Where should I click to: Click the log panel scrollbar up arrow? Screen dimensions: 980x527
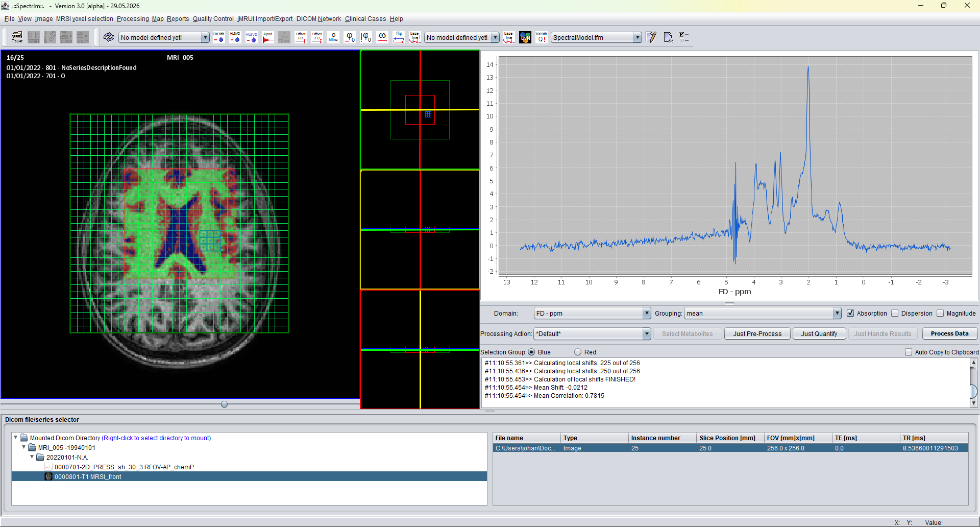(x=973, y=363)
